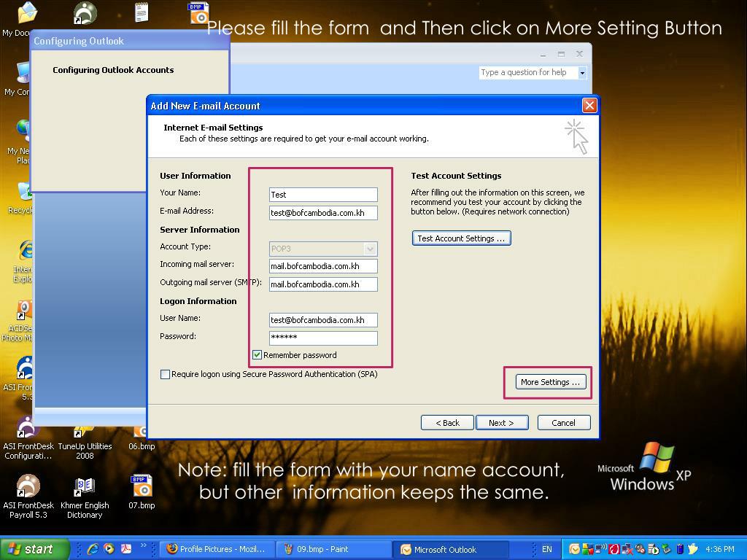
Task: Switch to 09.bmp - Paint taskbar button
Action: [334, 549]
